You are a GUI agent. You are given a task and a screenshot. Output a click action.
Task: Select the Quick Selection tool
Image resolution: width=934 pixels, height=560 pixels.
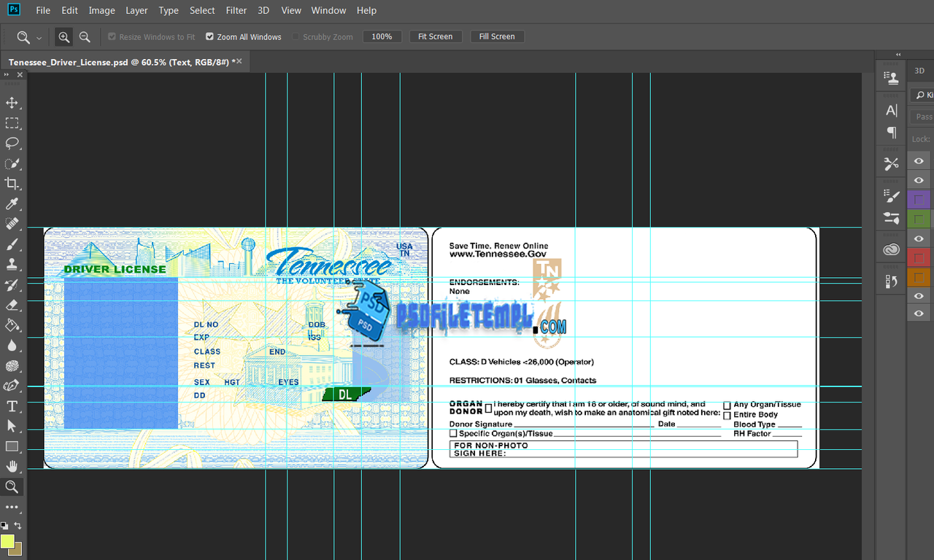tap(12, 163)
